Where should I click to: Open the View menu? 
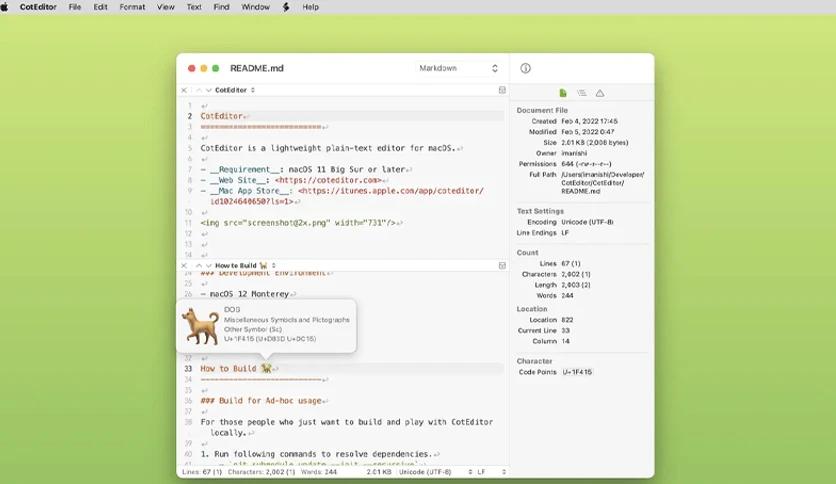click(x=166, y=7)
